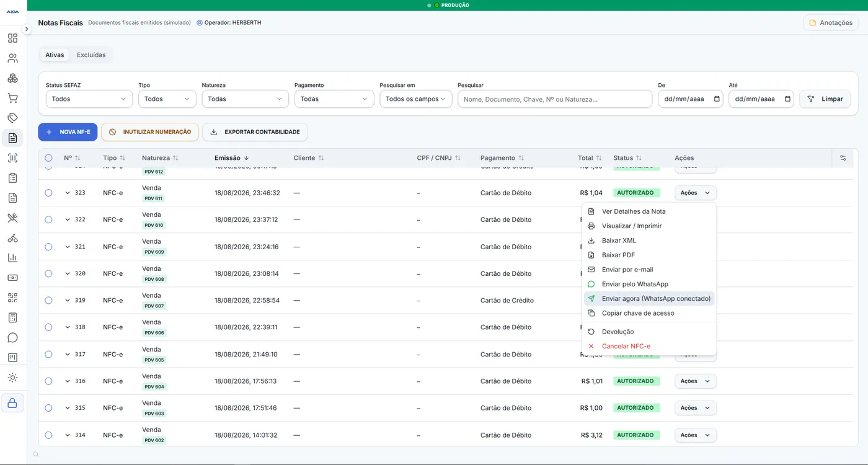Open the shopping cart sidebar icon
Image resolution: width=868 pixels, height=465 pixels.
[12, 98]
